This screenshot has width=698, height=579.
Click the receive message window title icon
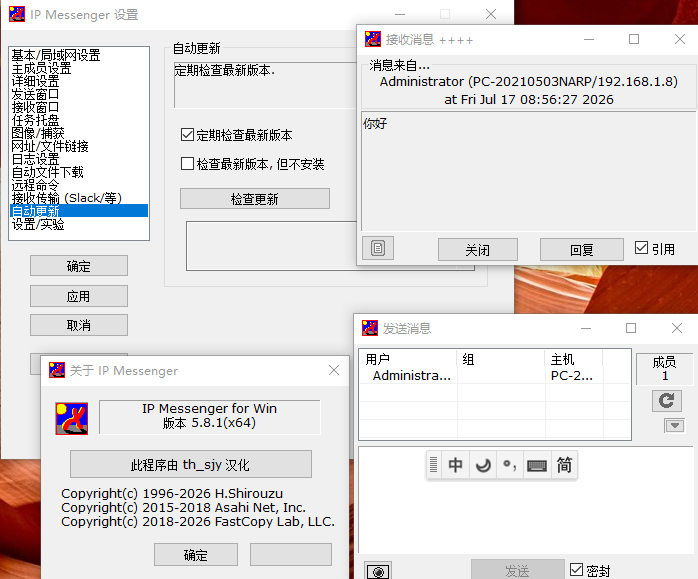[373, 39]
